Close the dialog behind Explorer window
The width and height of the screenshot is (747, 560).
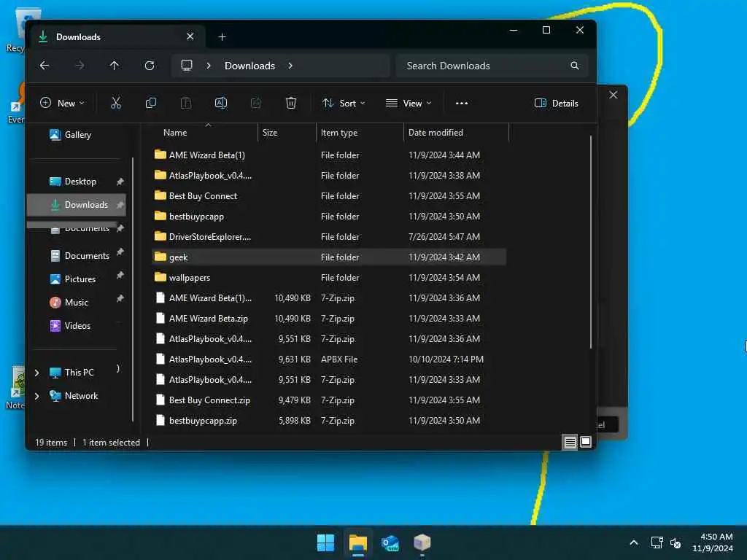point(613,95)
